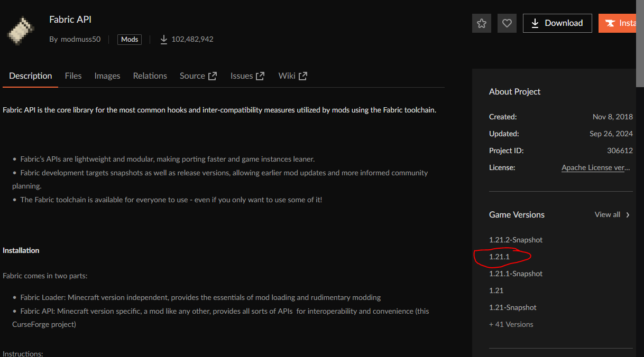
Task: Click the download count icon
Action: coord(164,39)
